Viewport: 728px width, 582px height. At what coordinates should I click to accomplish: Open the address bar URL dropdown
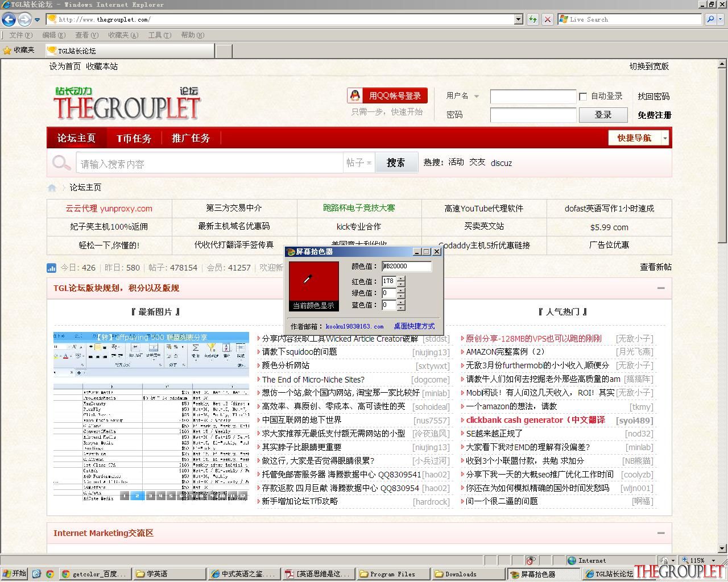point(518,19)
